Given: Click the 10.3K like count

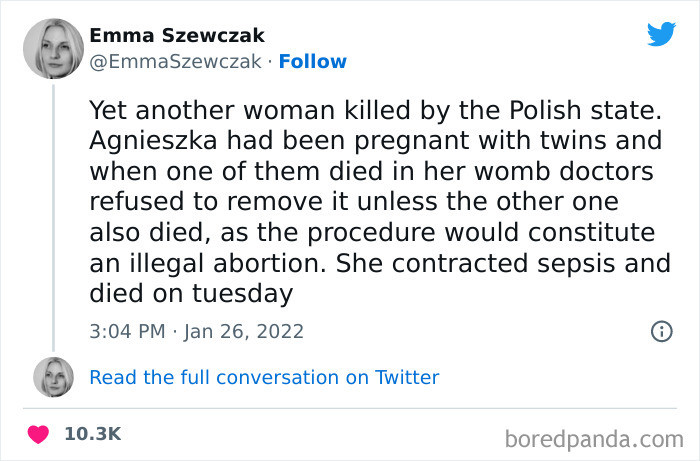Looking at the screenshot, I should tap(92, 434).
